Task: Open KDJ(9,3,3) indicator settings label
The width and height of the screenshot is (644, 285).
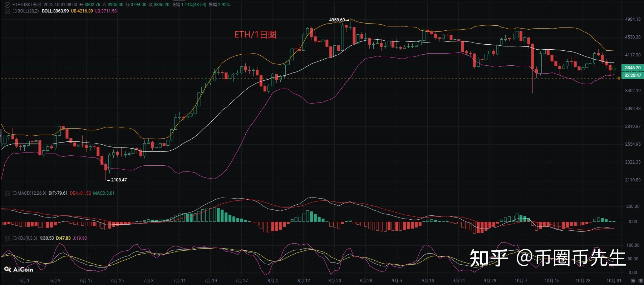Action: click(27, 238)
